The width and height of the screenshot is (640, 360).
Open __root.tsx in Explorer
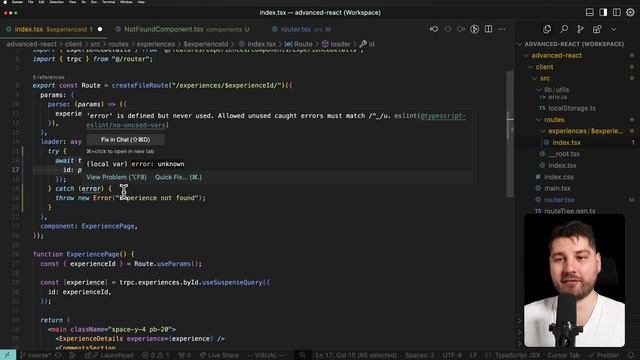pos(564,154)
